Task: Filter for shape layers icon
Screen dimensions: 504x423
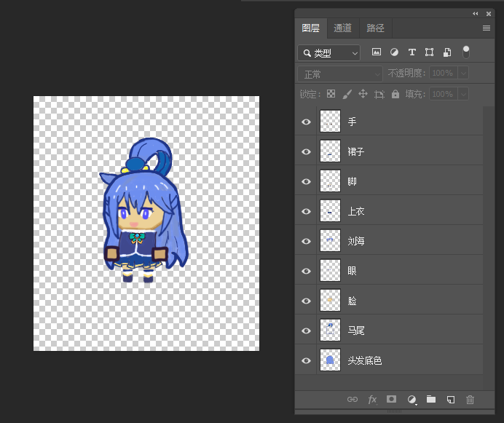Action: (x=429, y=52)
